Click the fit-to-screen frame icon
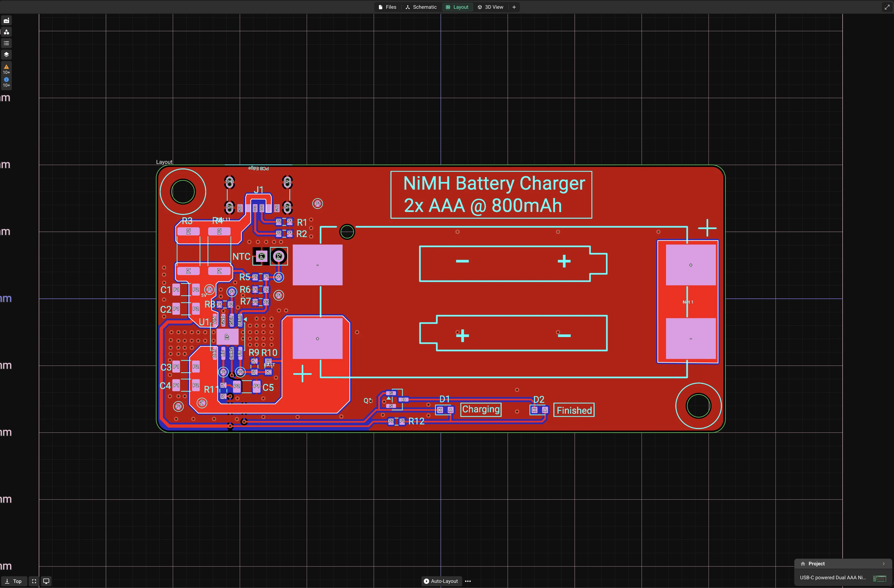The image size is (894, 588). tap(34, 581)
